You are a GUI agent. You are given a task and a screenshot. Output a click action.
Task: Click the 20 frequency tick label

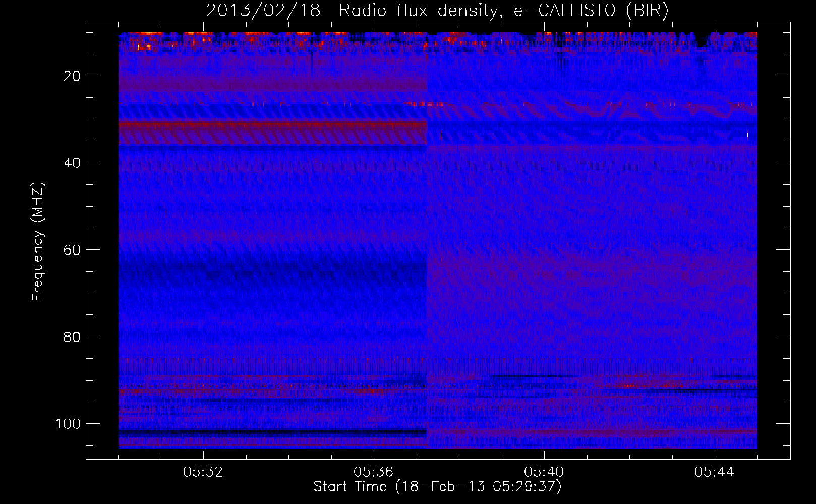click(x=73, y=76)
